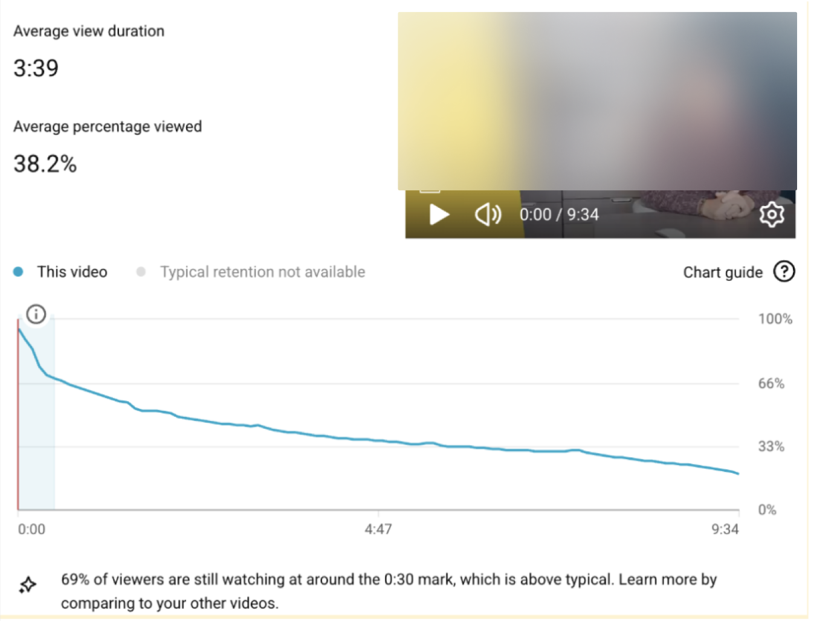Toggle the This video legend dot
This screenshot has height=621, width=840.
click(x=18, y=272)
